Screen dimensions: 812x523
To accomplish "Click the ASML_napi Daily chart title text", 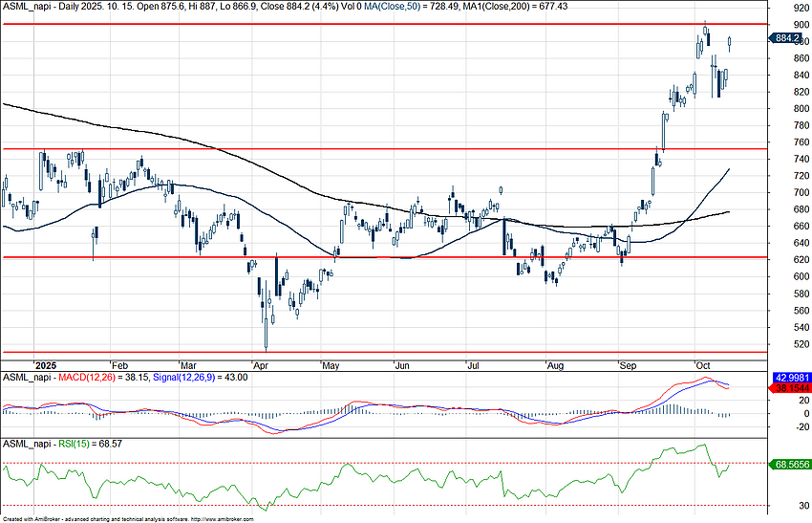I will coord(57,6).
